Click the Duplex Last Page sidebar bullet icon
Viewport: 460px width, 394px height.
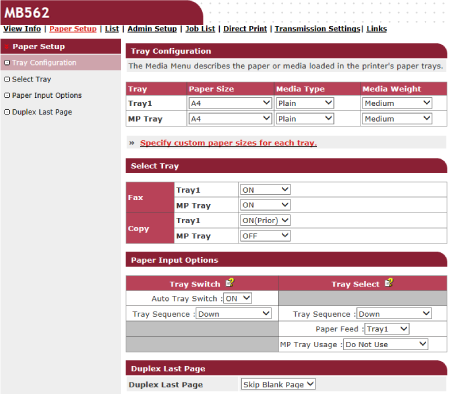tap(7, 112)
